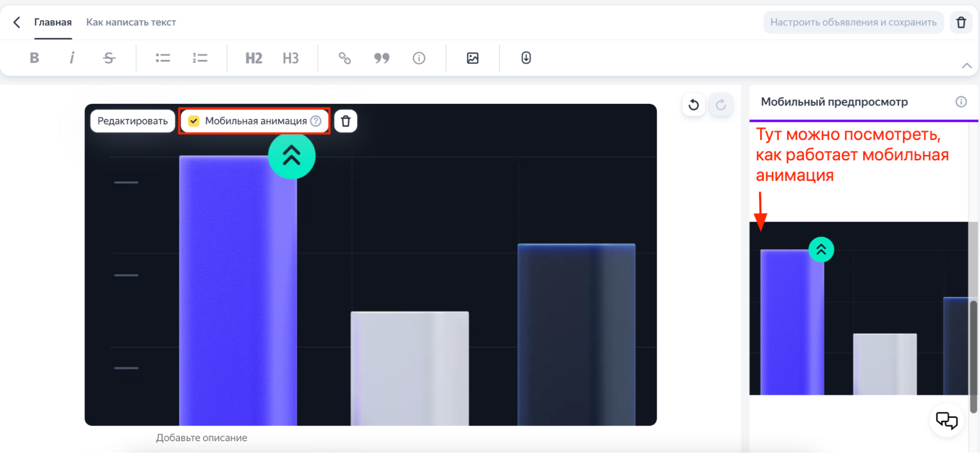Open info for Мобильный предпросмотр
The width and height of the screenshot is (980, 453).
pyautogui.click(x=961, y=101)
